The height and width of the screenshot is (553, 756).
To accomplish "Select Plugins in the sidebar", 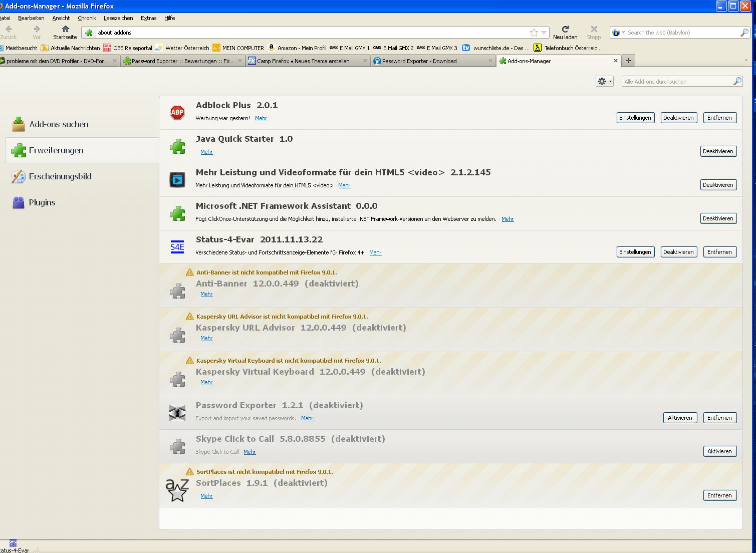I will [x=42, y=202].
